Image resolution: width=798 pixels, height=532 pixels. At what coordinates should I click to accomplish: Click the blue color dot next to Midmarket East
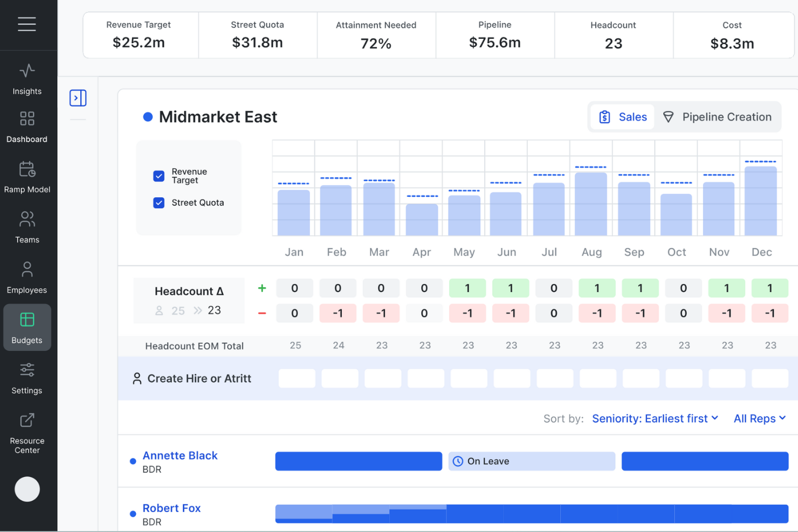[x=148, y=116]
